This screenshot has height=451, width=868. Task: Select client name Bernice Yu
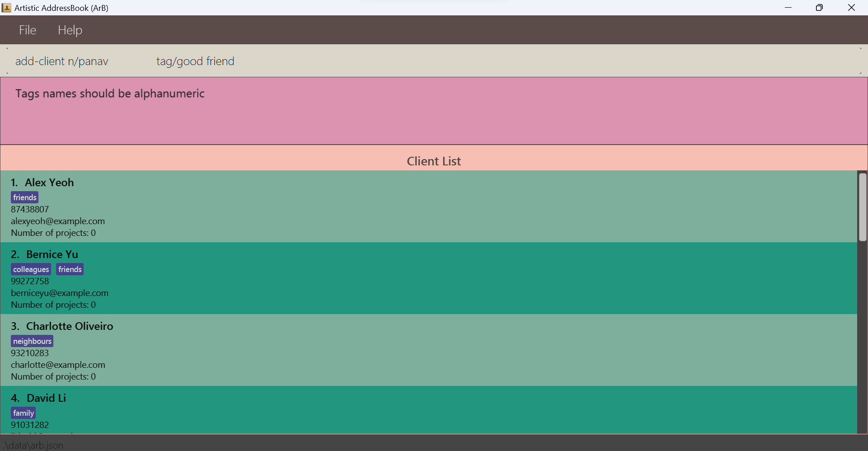(52, 254)
